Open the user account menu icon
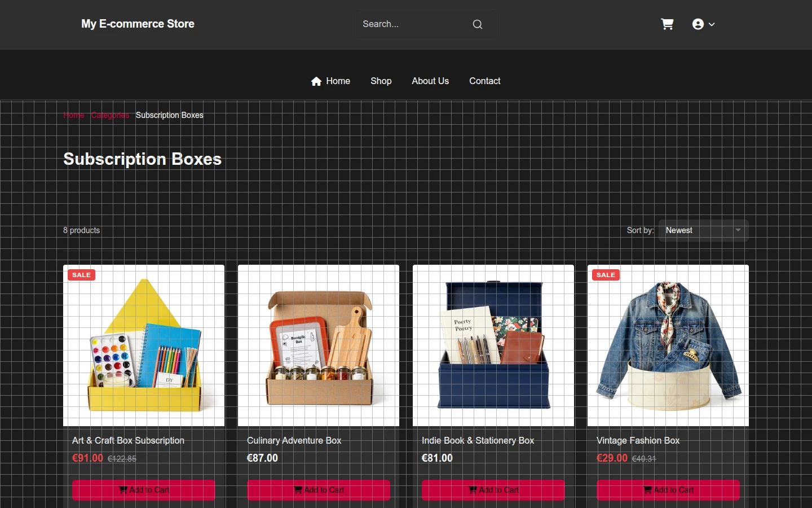Screen dimensions: 812x508 (x=698, y=24)
